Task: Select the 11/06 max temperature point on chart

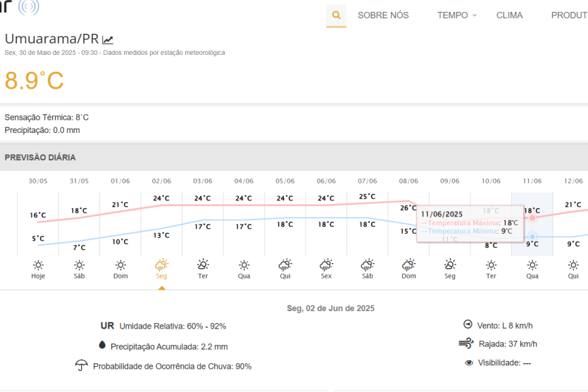Action: point(532,218)
